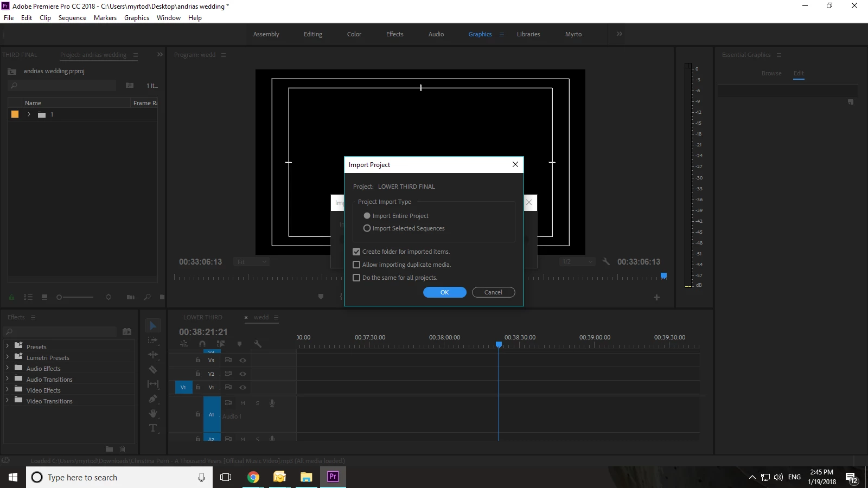Switch to the Color workspace
Screen dimensions: 868x488
354,34
